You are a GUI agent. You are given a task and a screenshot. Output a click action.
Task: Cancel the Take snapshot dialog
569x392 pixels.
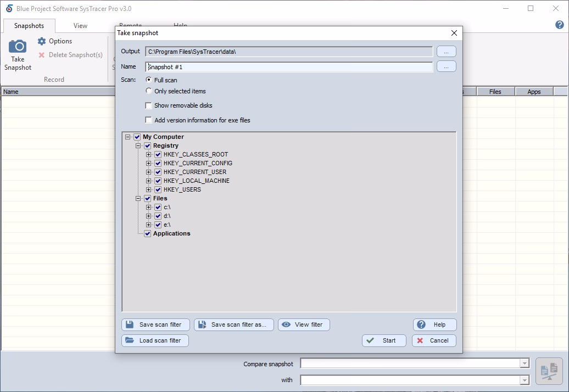[x=434, y=340]
